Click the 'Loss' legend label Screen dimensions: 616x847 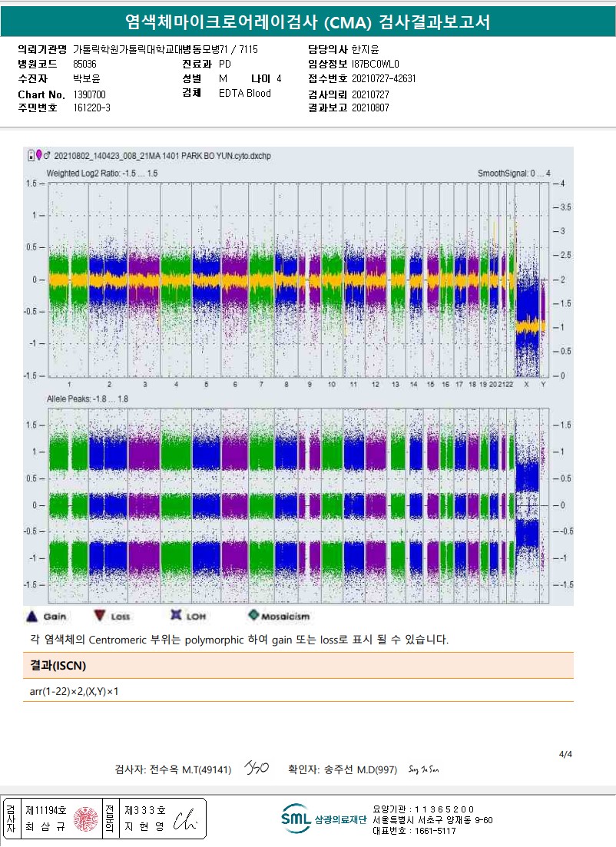coord(120,617)
